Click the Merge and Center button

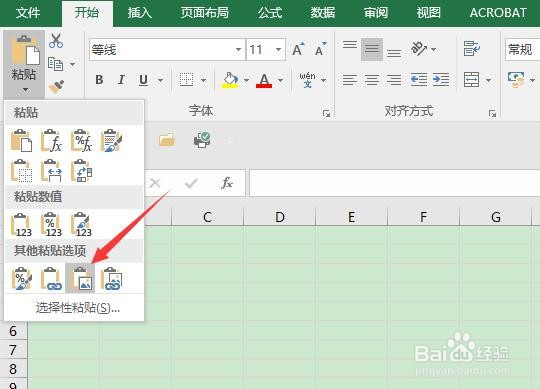[x=471, y=80]
